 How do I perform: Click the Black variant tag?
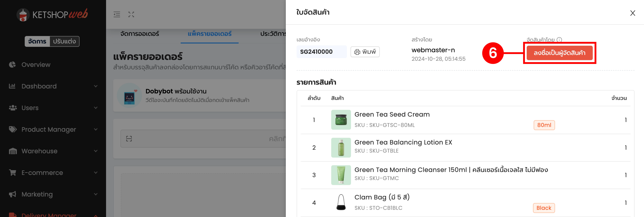(544, 208)
